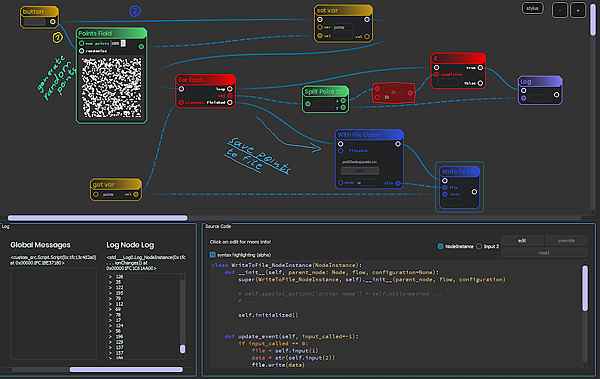This screenshot has height=379, width=600.
Task: Zoom in with the plus button
Action: pyautogui.click(x=578, y=10)
